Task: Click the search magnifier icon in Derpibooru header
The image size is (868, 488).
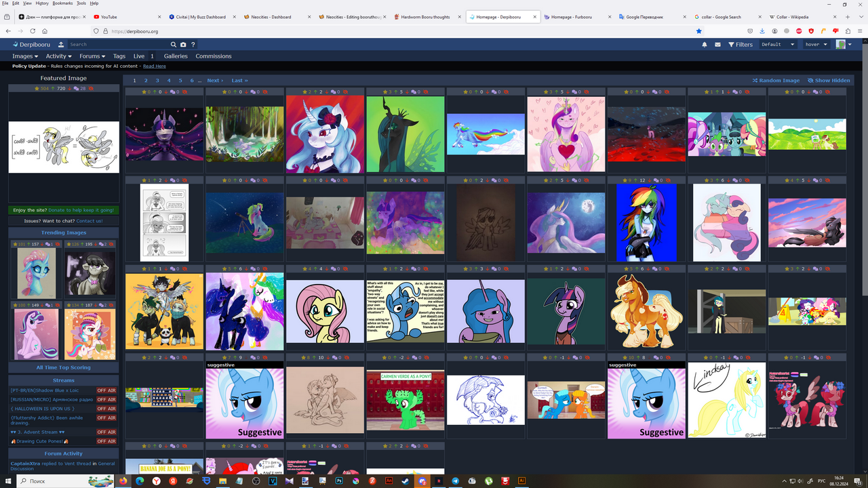Action: 174,45
